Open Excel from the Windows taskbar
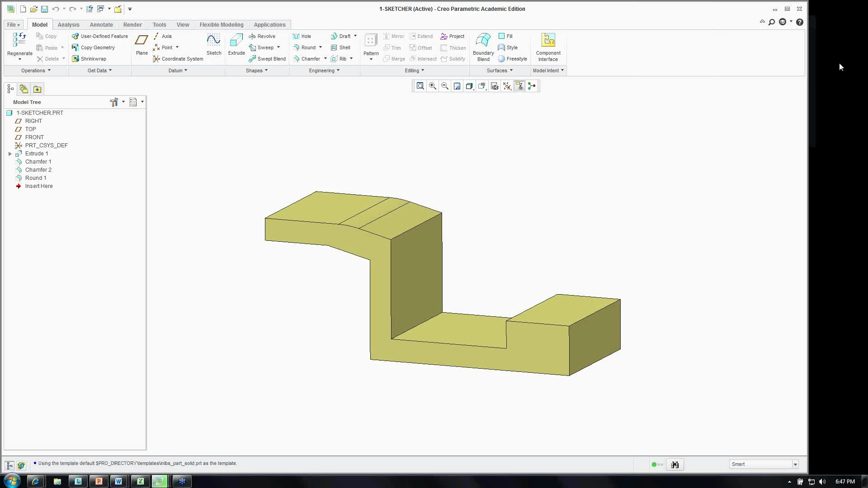This screenshot has width=868, height=488. (140, 481)
